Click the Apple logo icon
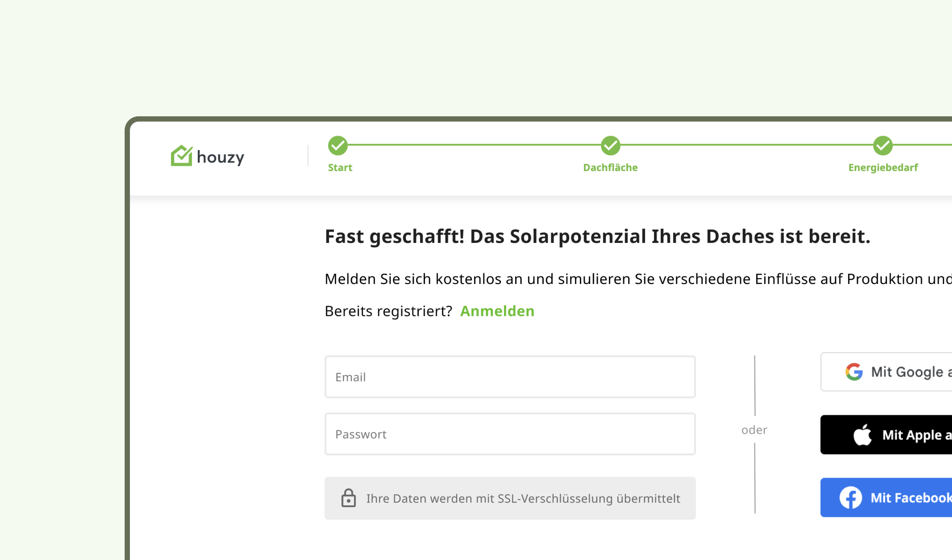This screenshot has width=952, height=560. (862, 434)
